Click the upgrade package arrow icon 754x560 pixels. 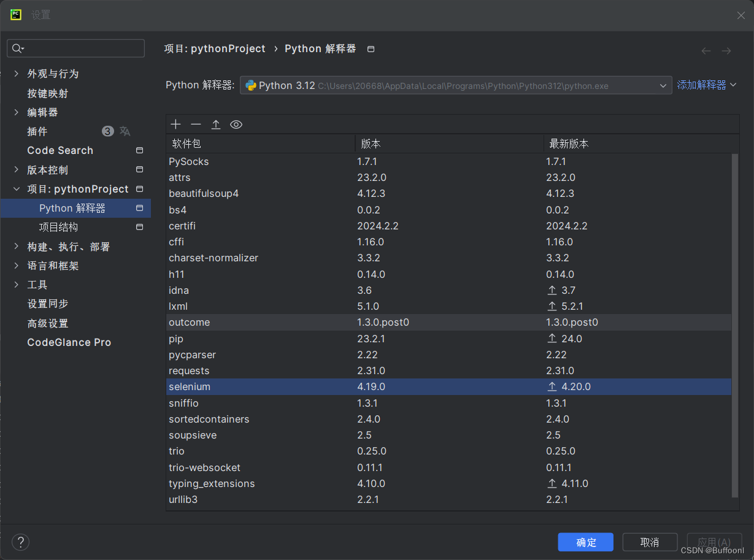(x=216, y=125)
